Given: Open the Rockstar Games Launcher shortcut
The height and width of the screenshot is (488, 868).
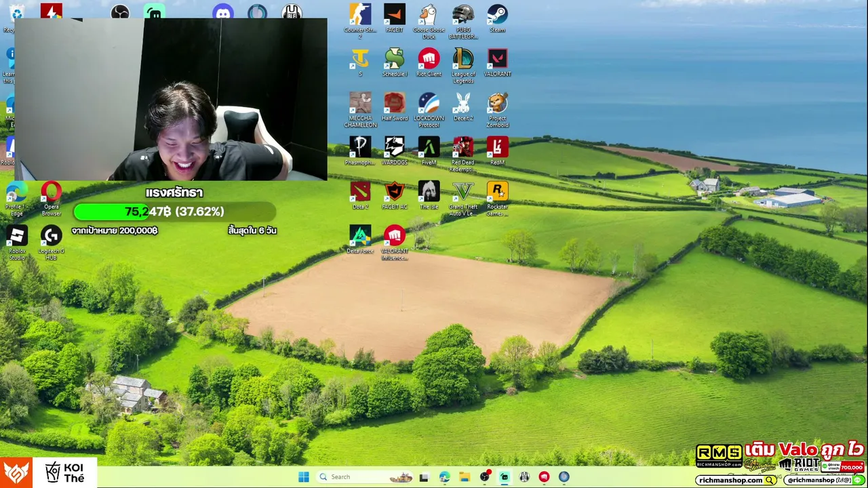Looking at the screenshot, I should 497,199.
